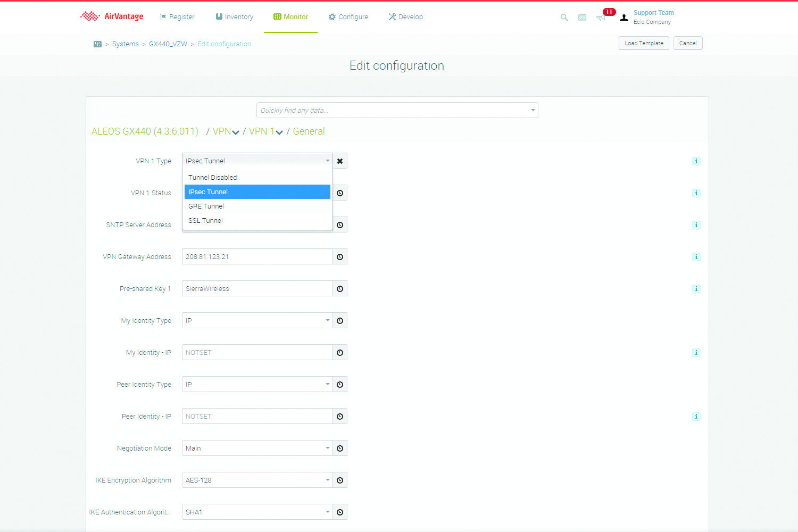Click the search magnifier icon in header
Screen dimensions: 798x532
[x=564, y=18]
